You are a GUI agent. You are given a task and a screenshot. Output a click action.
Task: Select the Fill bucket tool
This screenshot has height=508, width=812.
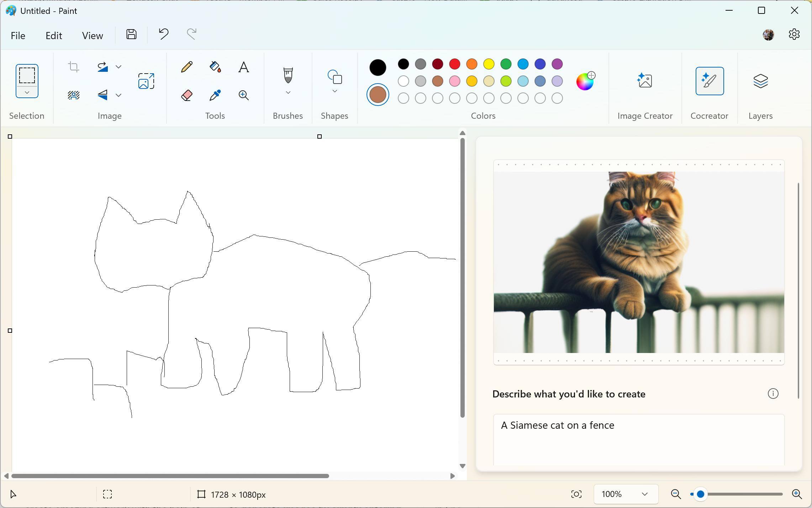coord(215,67)
